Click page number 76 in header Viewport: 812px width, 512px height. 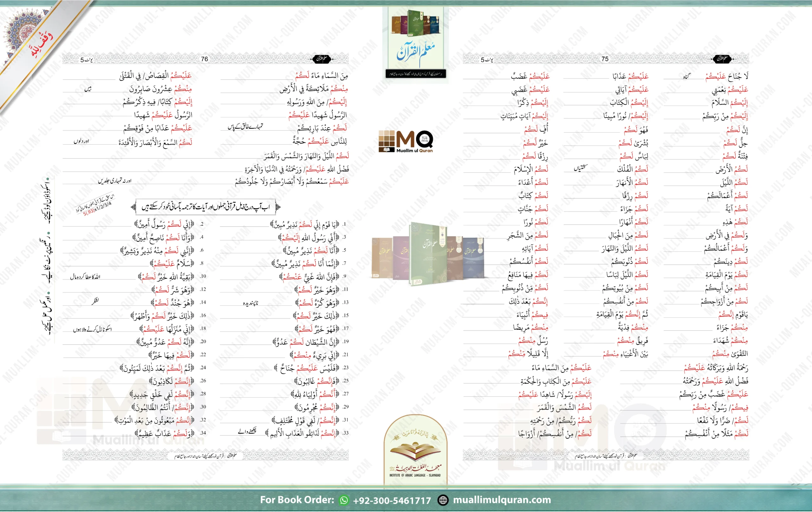[204, 59]
